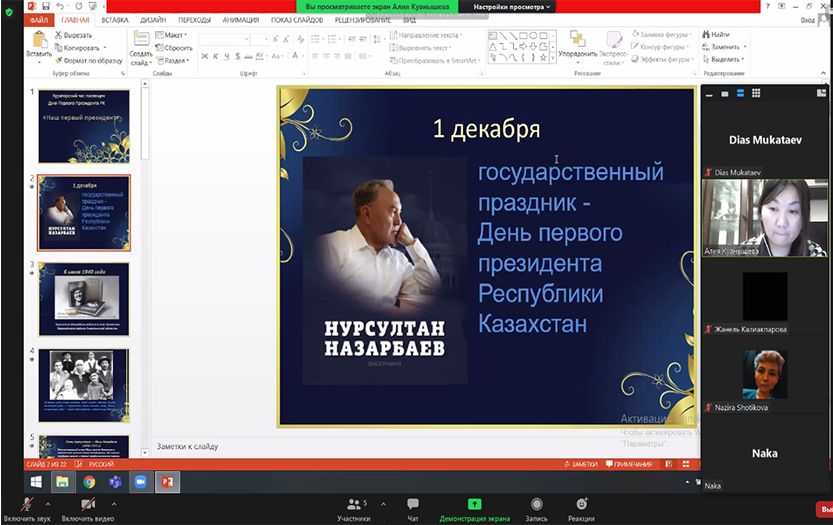Click the green Демонстрация экрана icon
Viewport: 833px width, 525px height.
(x=474, y=506)
